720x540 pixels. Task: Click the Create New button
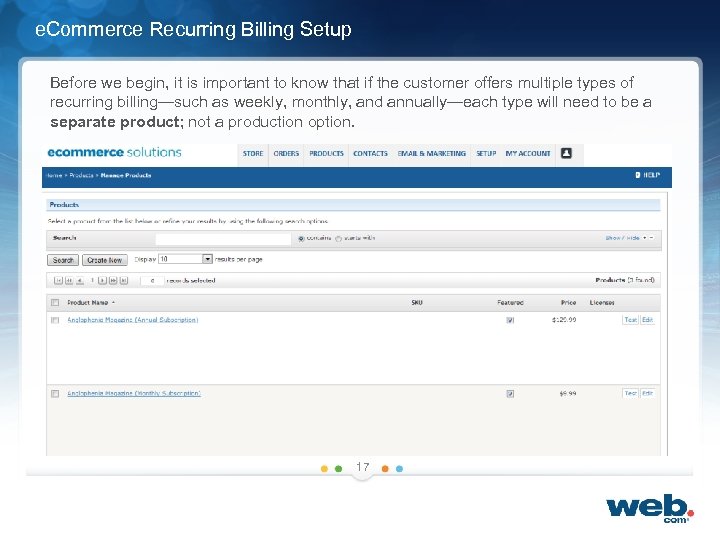[x=105, y=260]
